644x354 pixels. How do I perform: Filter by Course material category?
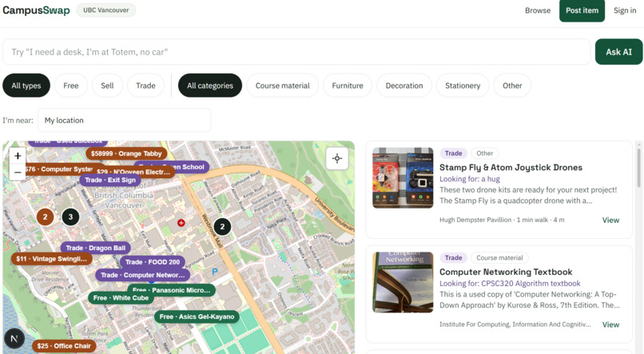[x=283, y=86]
